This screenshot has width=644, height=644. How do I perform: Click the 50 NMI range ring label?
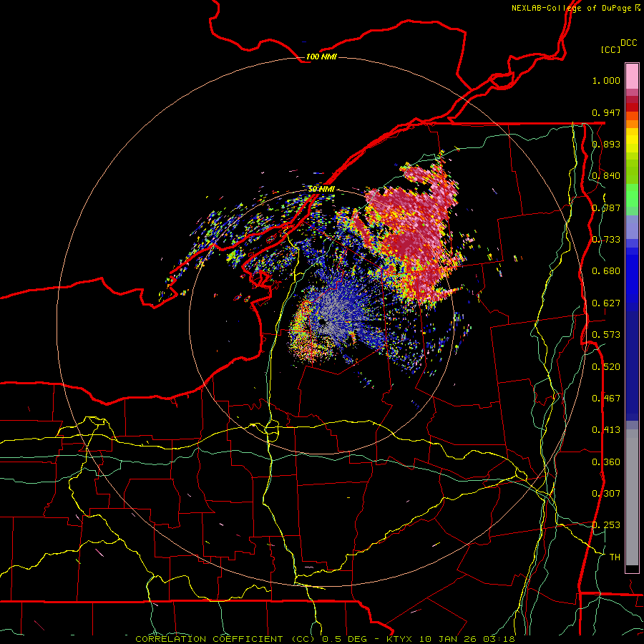tap(321, 189)
